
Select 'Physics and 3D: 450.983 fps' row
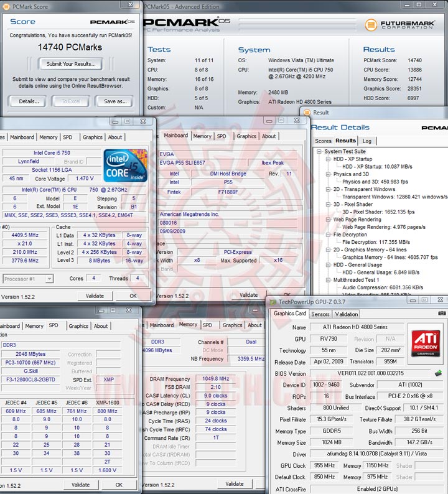[x=375, y=182]
